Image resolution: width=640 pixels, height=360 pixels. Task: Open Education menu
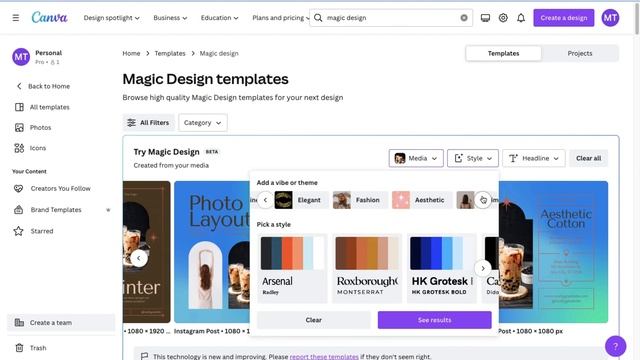point(219,18)
